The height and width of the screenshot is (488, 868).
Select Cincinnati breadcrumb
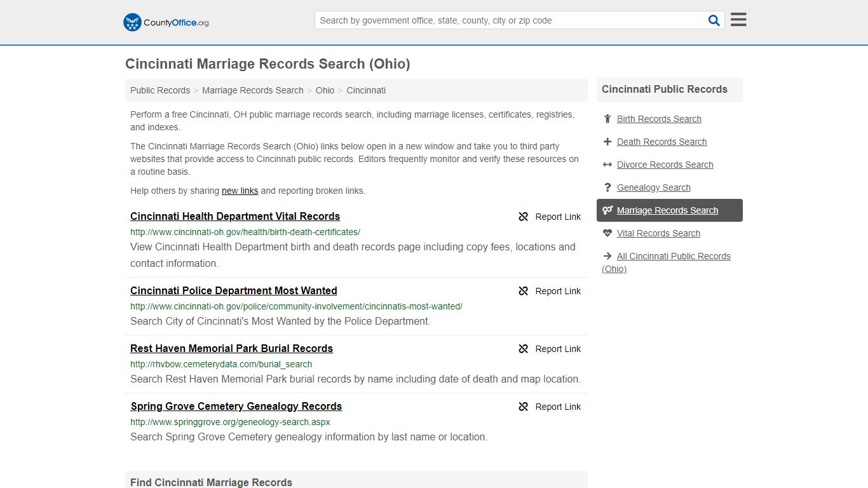[366, 90]
